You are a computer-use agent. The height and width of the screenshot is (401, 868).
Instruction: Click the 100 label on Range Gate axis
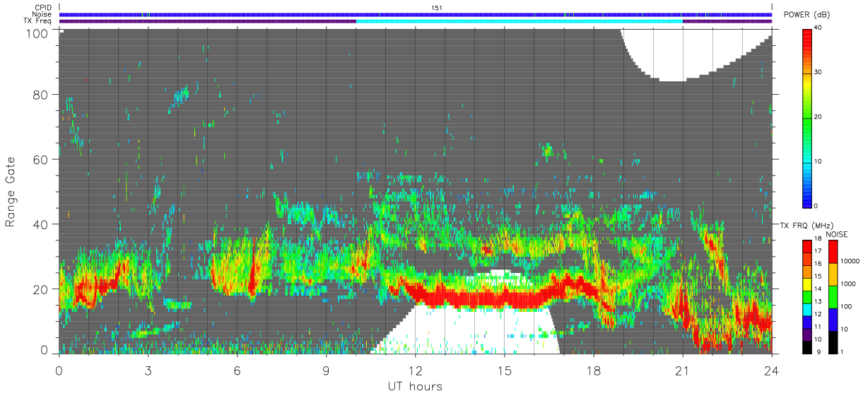[37, 33]
